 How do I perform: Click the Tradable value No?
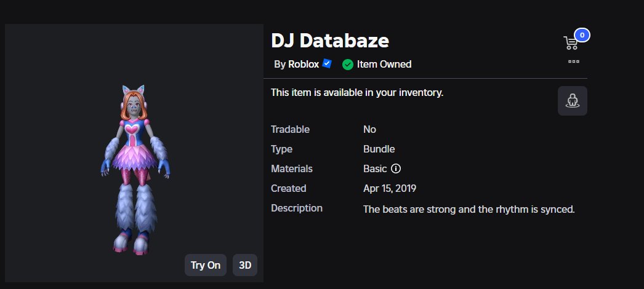(369, 130)
